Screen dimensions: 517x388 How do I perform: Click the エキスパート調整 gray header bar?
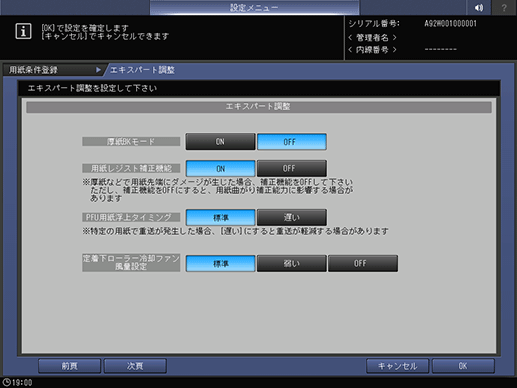(x=259, y=107)
